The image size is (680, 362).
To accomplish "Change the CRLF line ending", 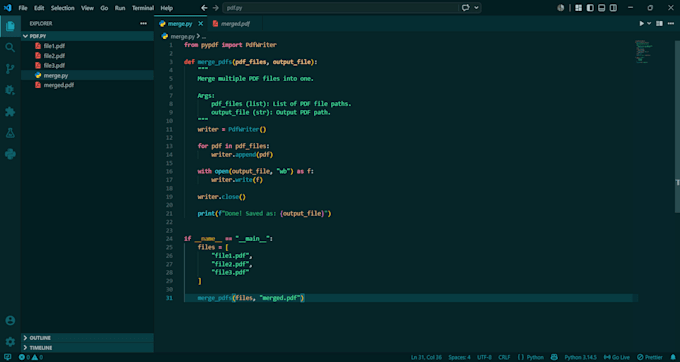I will coord(504,357).
